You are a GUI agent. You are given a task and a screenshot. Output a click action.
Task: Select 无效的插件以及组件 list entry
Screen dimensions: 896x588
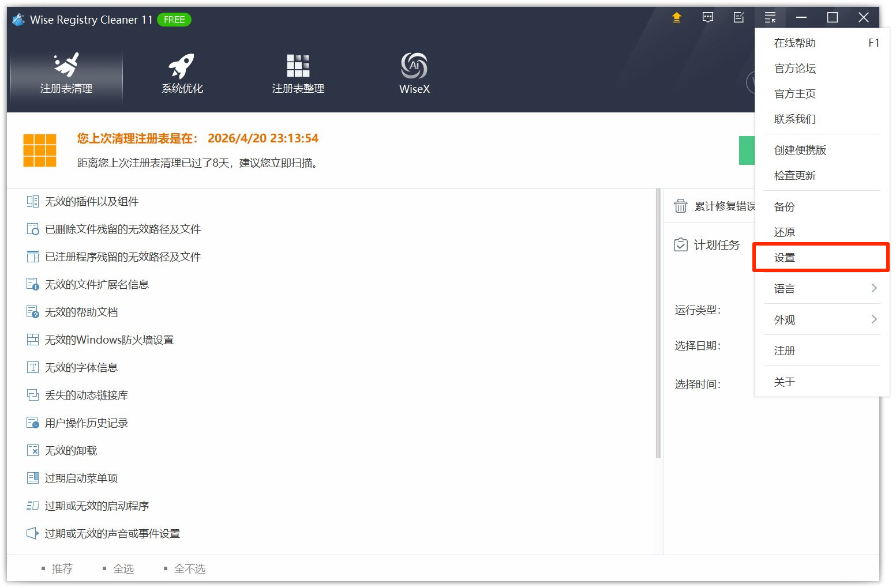click(x=92, y=202)
